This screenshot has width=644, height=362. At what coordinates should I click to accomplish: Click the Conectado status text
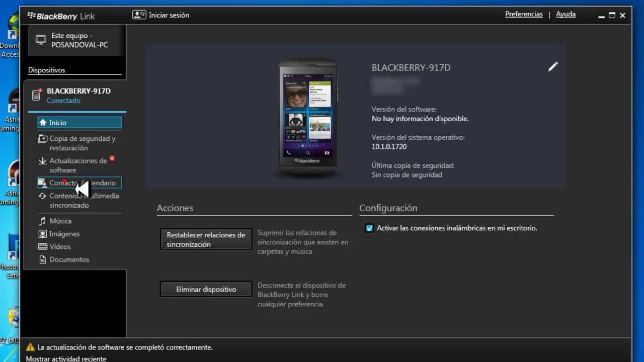pos(63,101)
